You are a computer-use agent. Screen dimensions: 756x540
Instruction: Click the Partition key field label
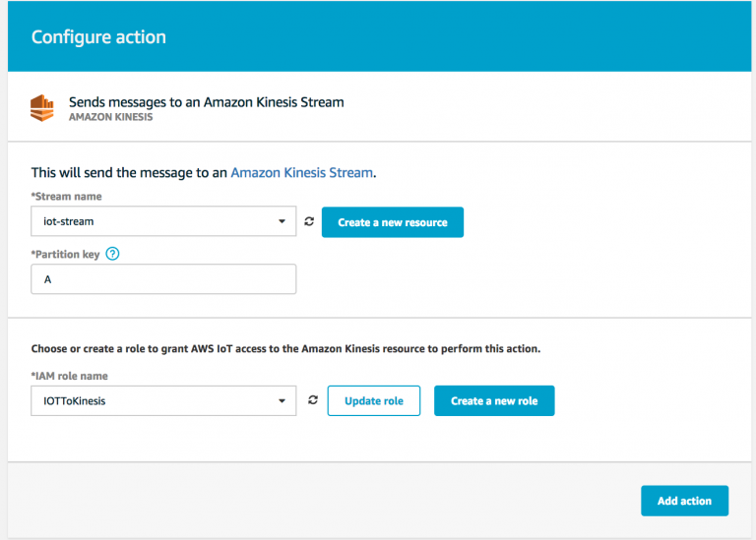(66, 255)
